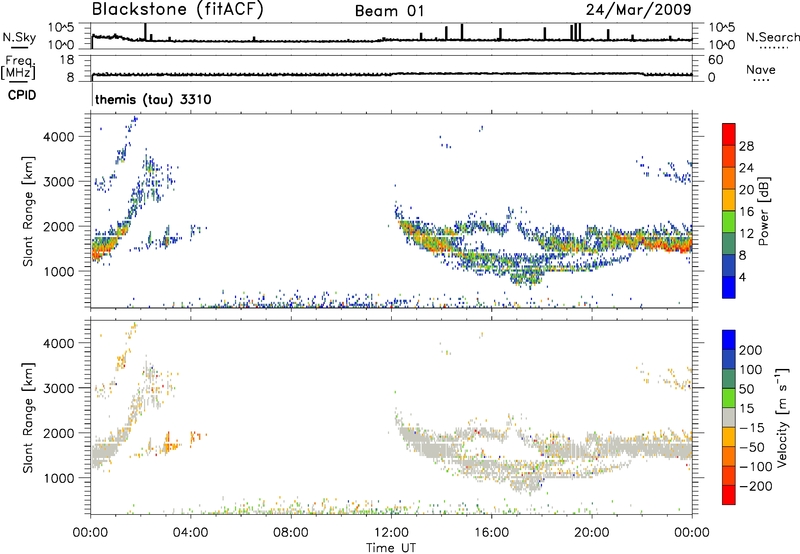This screenshot has width=800, height=554.
Task: Click the Blackstone (fitACF) title
Action: tap(178, 10)
